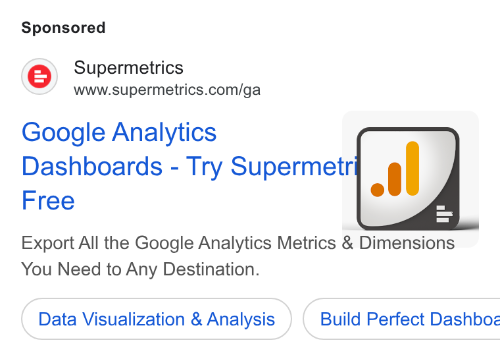This screenshot has width=500, height=361.
Task: Click the dark rounded frame of ad image
Action: point(408,178)
